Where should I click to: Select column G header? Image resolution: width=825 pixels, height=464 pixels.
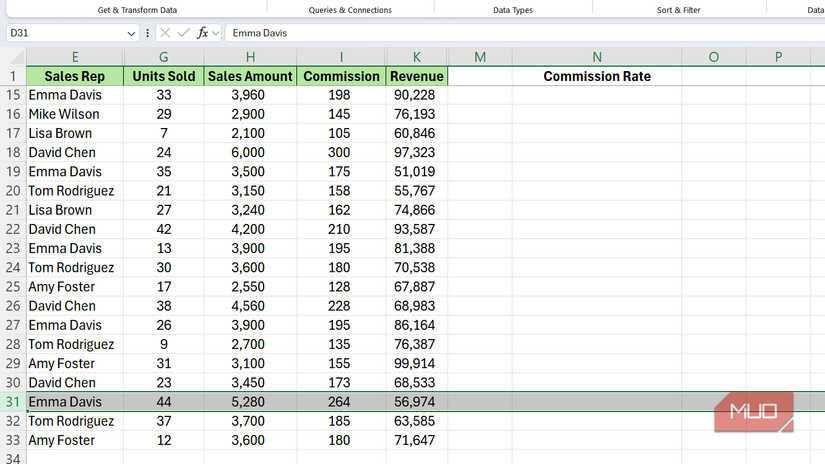pyautogui.click(x=164, y=57)
